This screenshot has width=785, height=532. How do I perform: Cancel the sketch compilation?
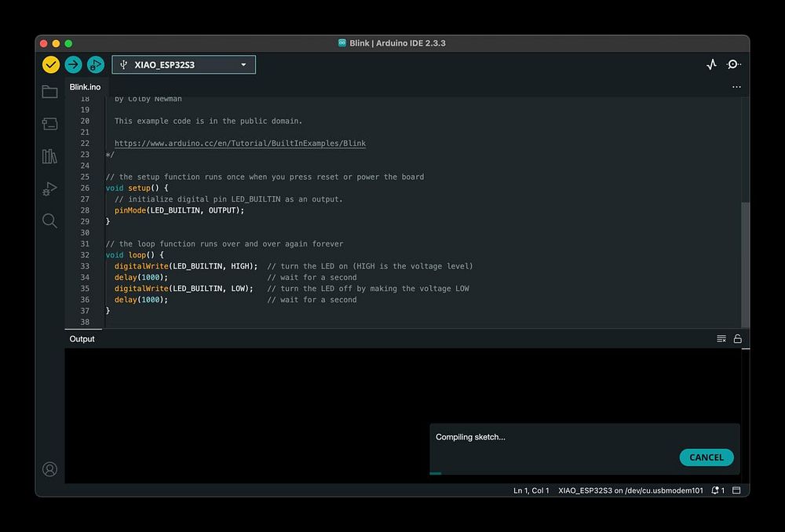click(706, 457)
